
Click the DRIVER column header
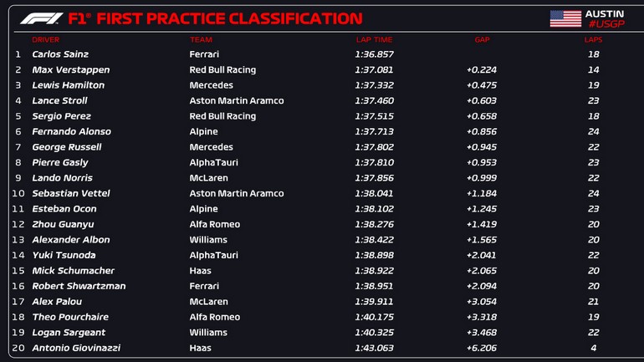[46, 39]
